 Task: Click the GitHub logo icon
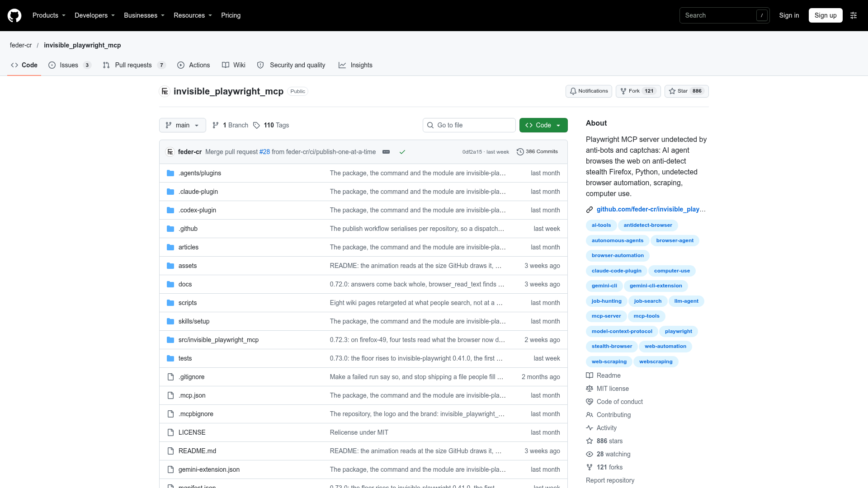point(14,15)
